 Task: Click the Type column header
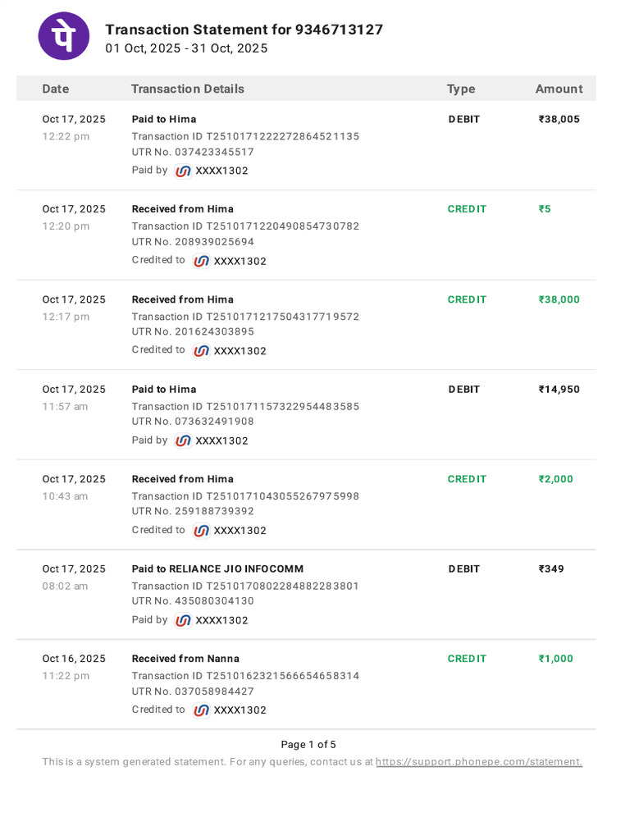click(461, 89)
